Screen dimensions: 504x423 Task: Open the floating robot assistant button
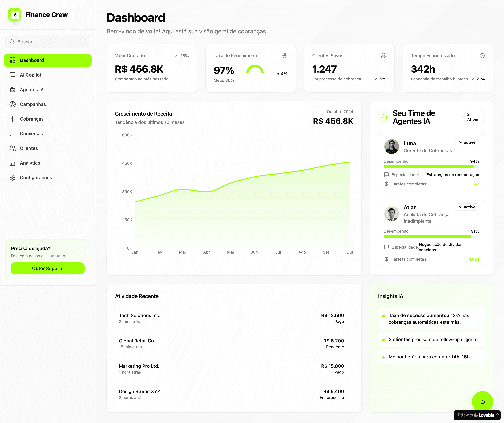[x=483, y=401]
